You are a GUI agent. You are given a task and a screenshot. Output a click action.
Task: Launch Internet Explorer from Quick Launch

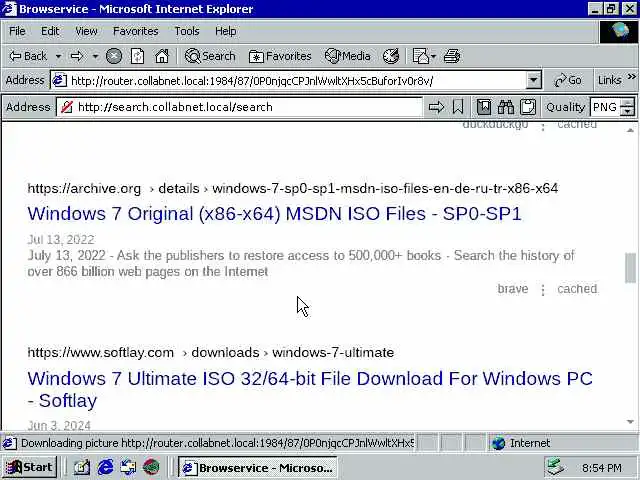pyautogui.click(x=105, y=467)
